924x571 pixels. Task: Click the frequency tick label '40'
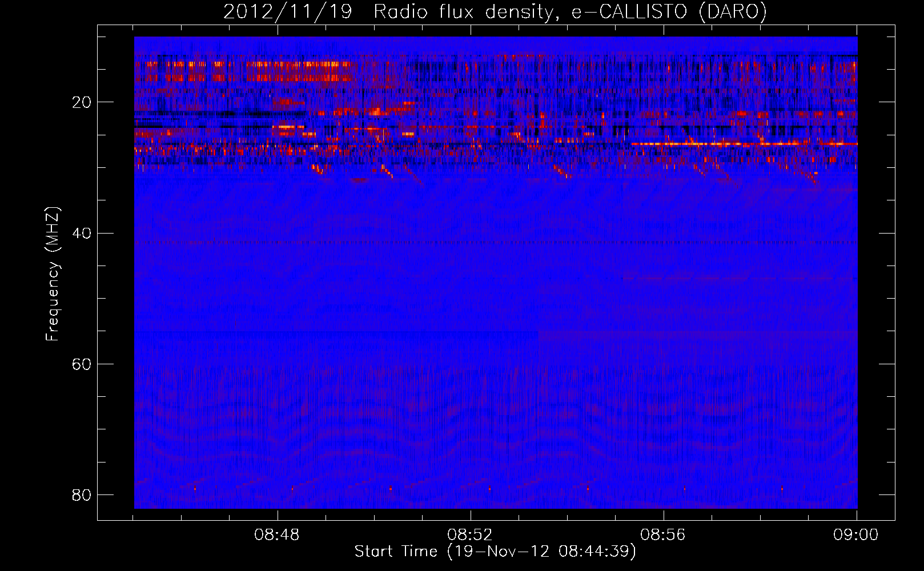tap(82, 233)
